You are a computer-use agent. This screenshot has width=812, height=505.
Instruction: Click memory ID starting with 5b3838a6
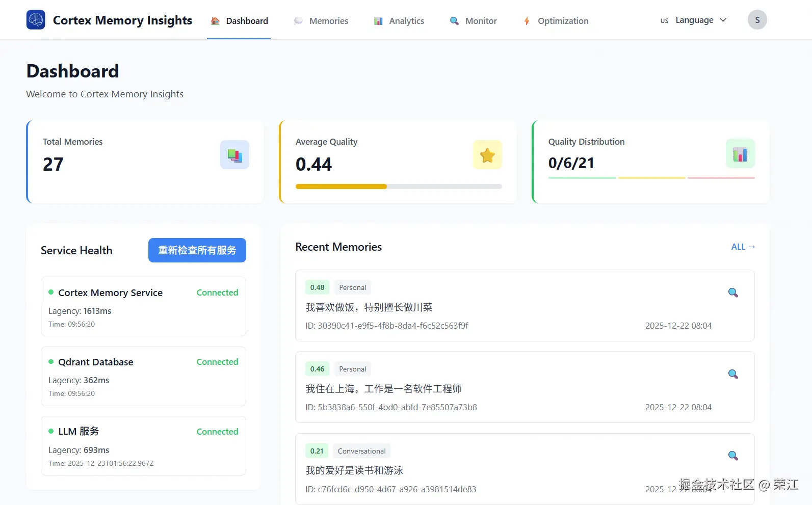(x=391, y=407)
